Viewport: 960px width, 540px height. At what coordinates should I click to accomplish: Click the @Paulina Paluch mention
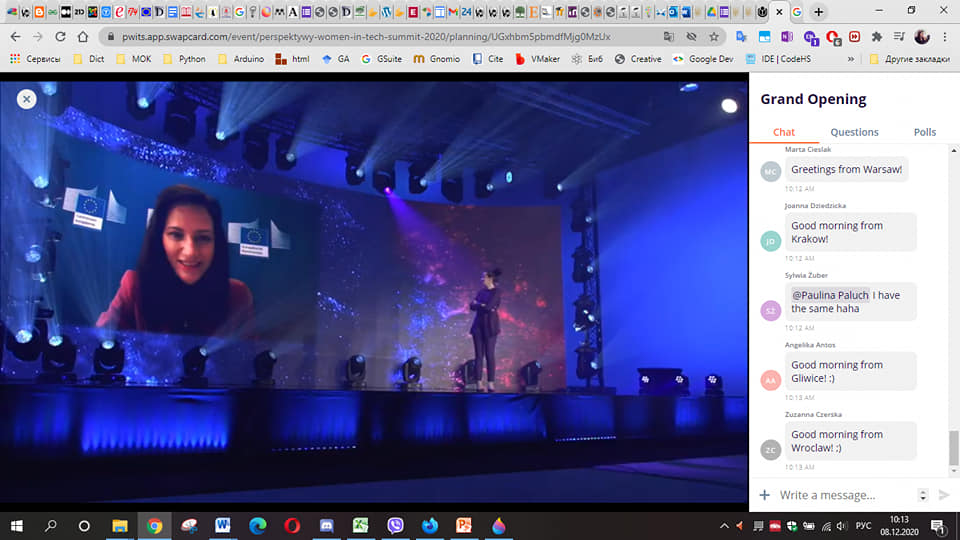click(x=830, y=295)
